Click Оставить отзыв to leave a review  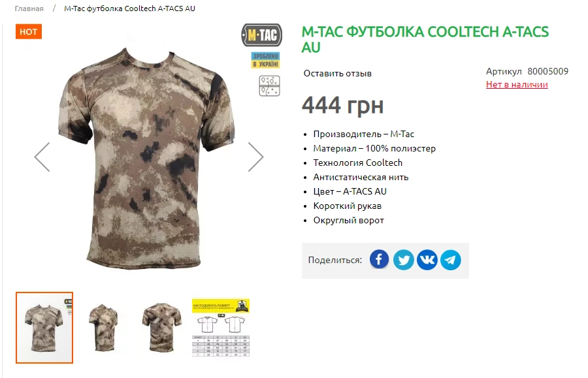point(338,73)
